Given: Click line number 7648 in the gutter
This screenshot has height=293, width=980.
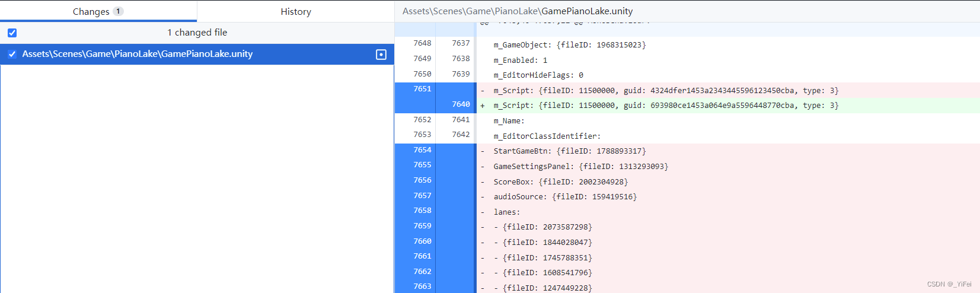Looking at the screenshot, I should click(x=422, y=43).
